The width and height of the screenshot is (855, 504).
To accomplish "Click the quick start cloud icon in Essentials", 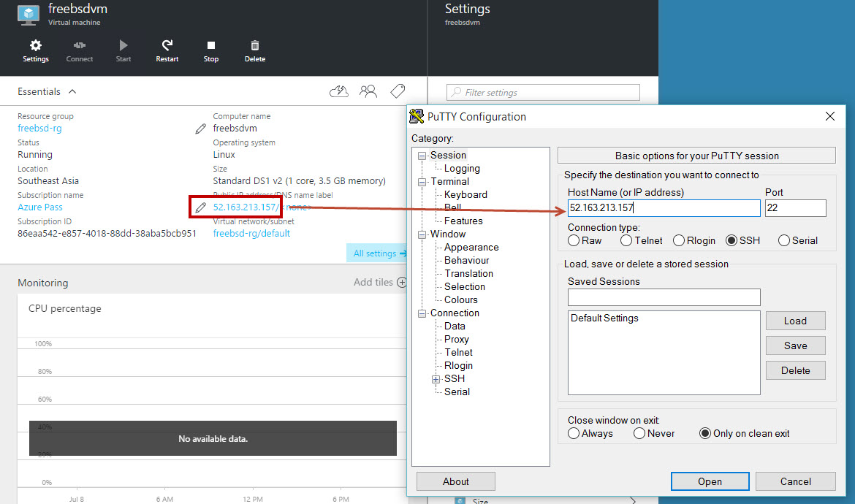I will coord(338,91).
